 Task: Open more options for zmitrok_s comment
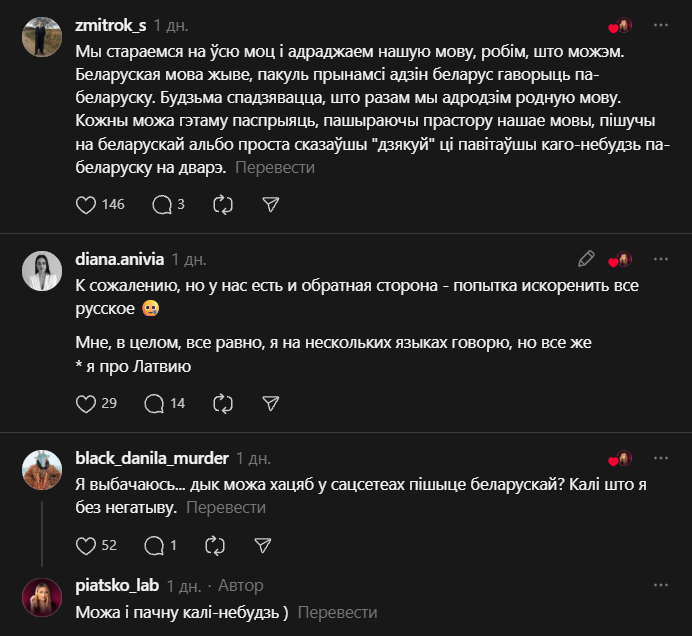coord(661,24)
